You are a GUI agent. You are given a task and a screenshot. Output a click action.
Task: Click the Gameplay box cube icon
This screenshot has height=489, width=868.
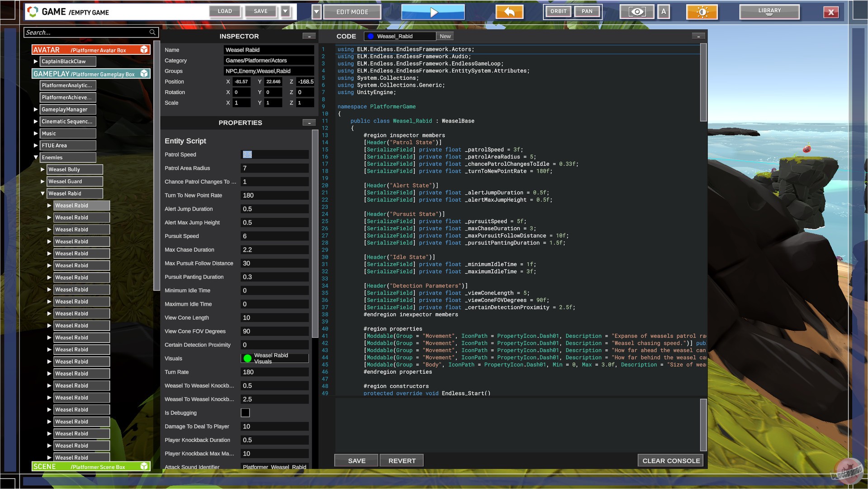(x=144, y=74)
